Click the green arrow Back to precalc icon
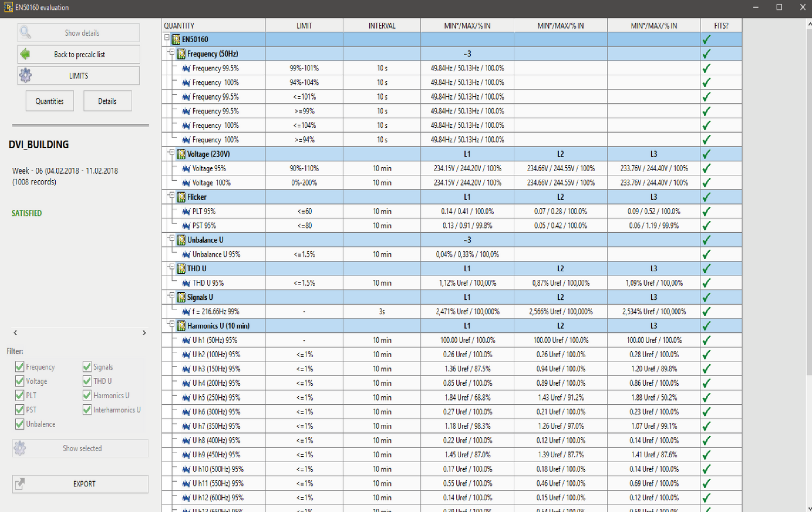This screenshot has width=812, height=512. (25, 54)
